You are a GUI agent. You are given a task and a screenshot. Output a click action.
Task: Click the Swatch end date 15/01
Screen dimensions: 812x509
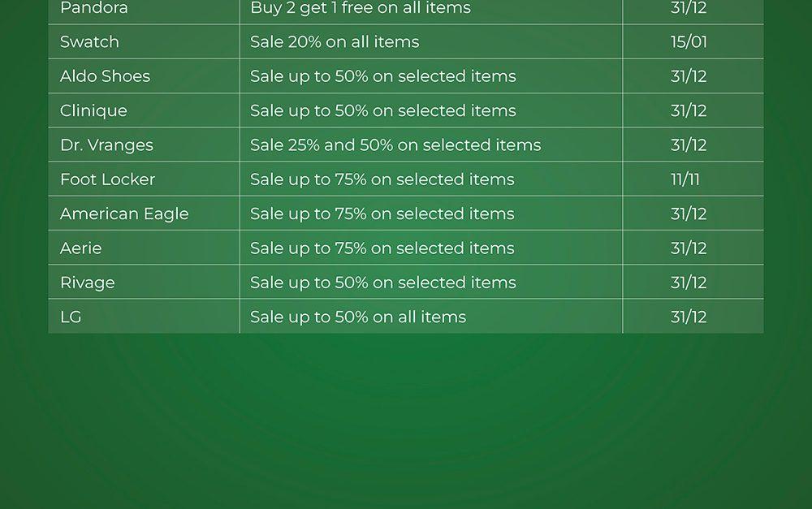(x=689, y=41)
